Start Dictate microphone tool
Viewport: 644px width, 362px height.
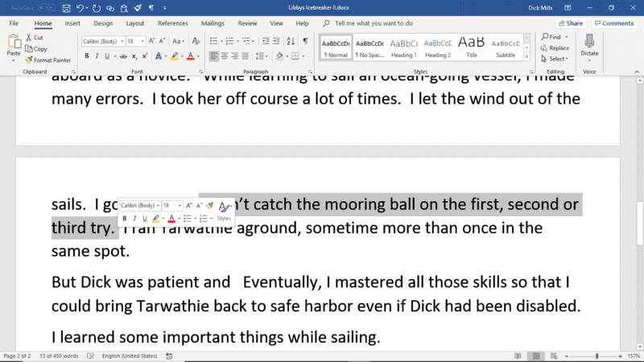(589, 45)
